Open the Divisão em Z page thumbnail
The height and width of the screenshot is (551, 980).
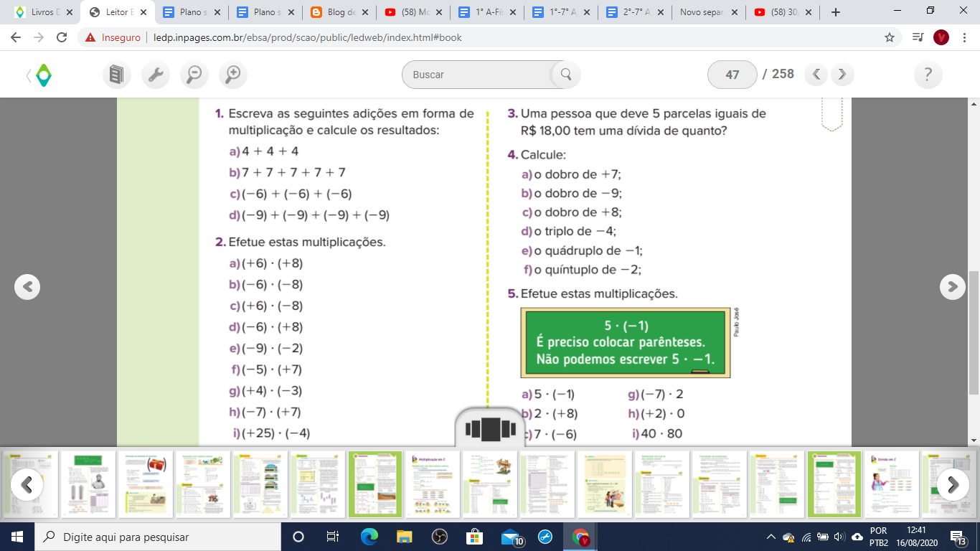[x=891, y=484]
